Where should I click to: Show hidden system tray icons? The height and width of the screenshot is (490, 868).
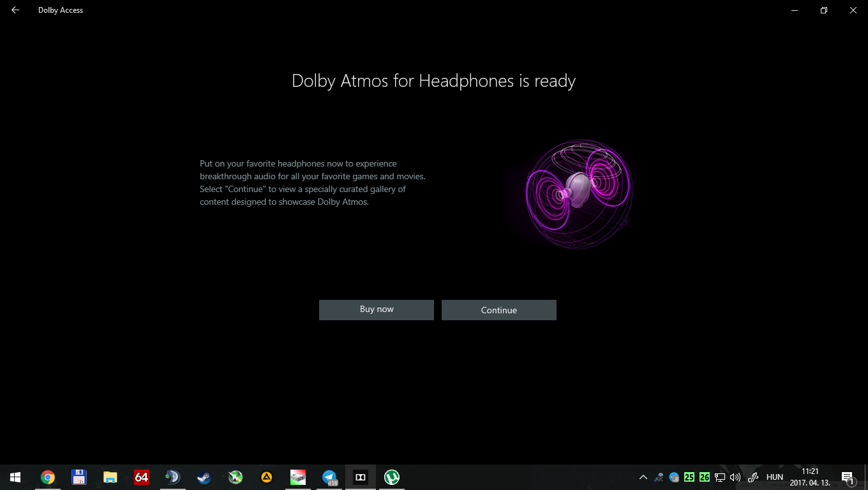(643, 477)
